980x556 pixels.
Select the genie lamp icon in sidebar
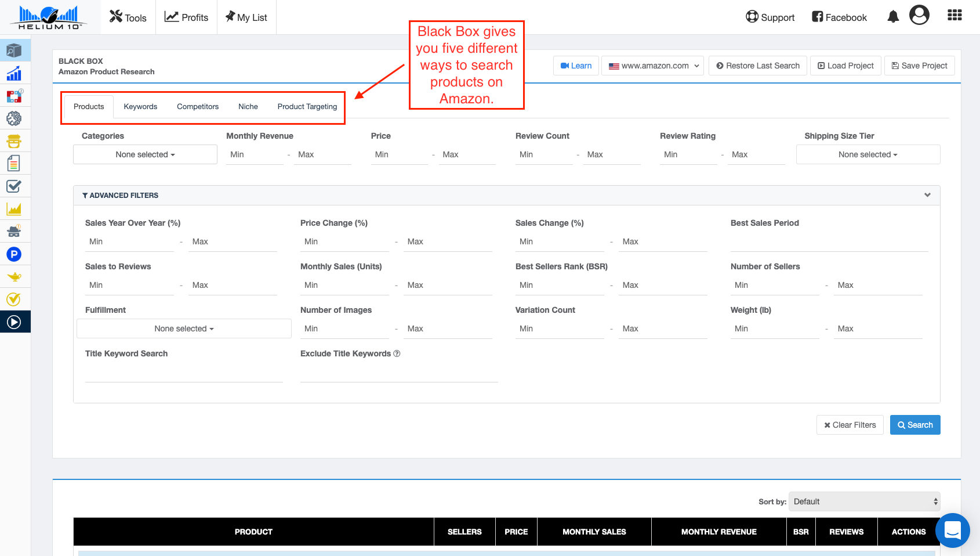14,277
